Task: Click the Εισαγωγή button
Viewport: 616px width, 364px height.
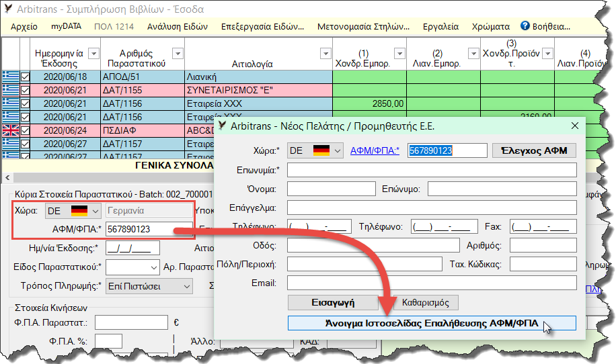Action: point(333,302)
